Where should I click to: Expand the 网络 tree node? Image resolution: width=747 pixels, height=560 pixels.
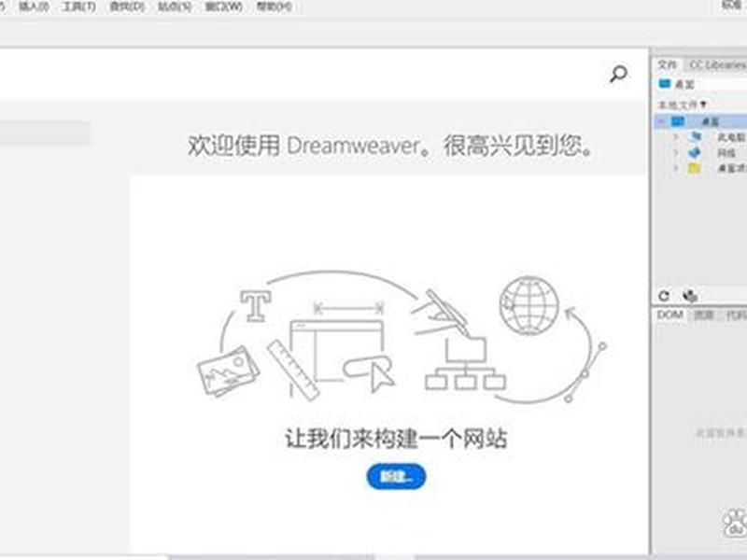click(675, 153)
